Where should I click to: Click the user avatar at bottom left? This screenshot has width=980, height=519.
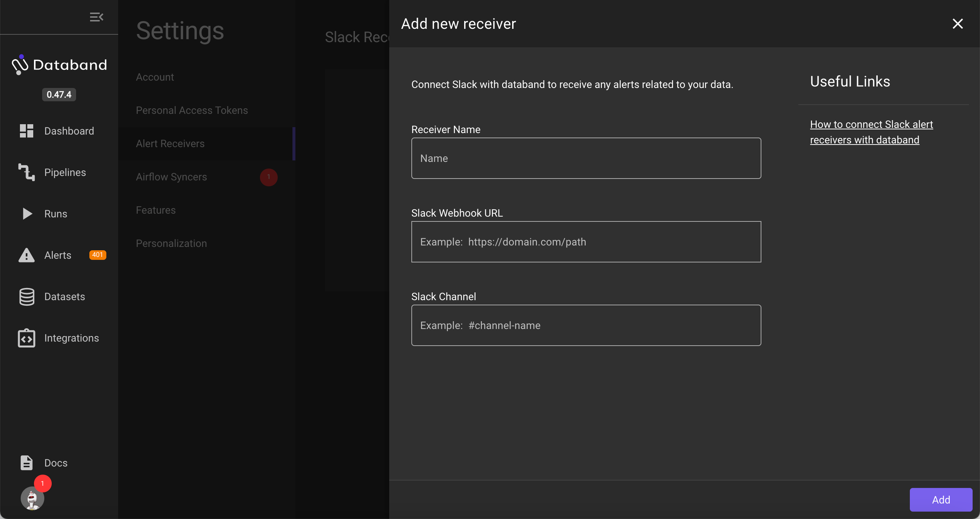click(32, 498)
